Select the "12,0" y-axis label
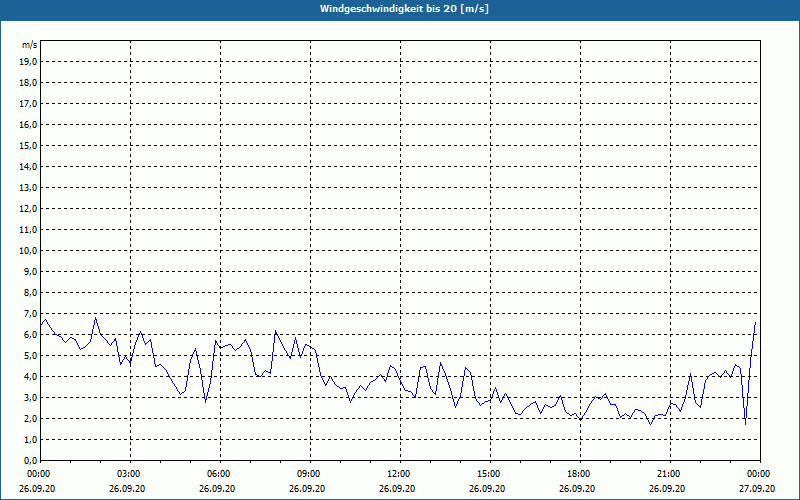800x500 pixels. click(x=28, y=209)
